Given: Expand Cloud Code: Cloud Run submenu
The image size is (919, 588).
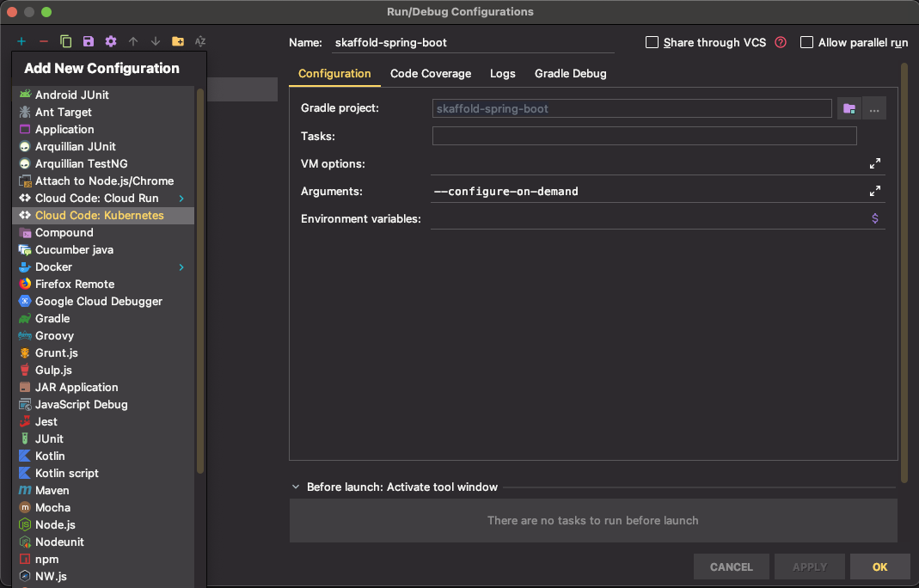Looking at the screenshot, I should click(181, 199).
